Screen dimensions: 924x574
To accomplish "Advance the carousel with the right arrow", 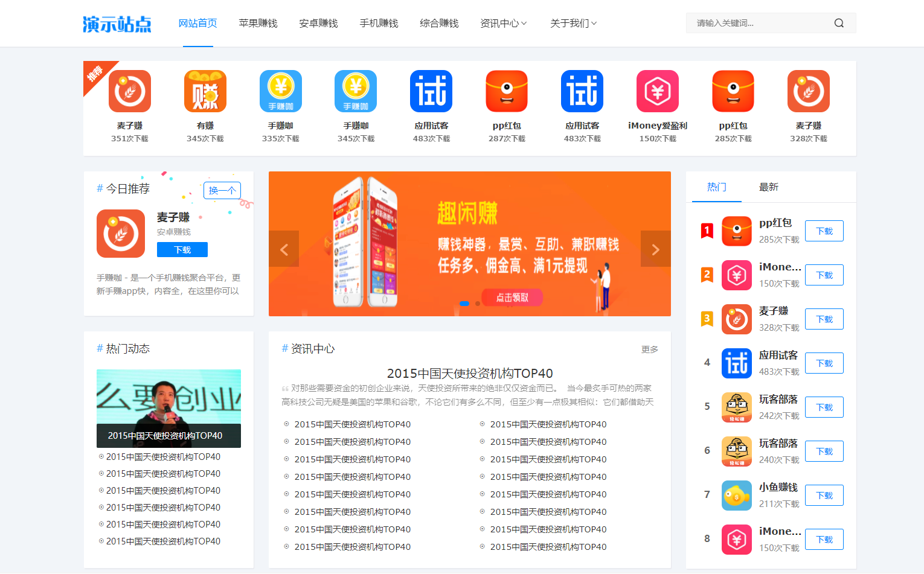I will click(x=655, y=249).
